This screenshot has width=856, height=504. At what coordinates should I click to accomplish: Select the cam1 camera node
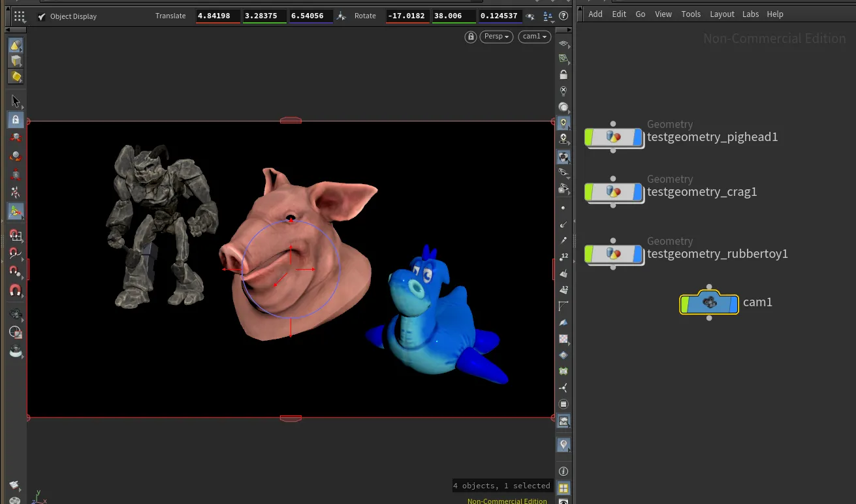click(709, 302)
